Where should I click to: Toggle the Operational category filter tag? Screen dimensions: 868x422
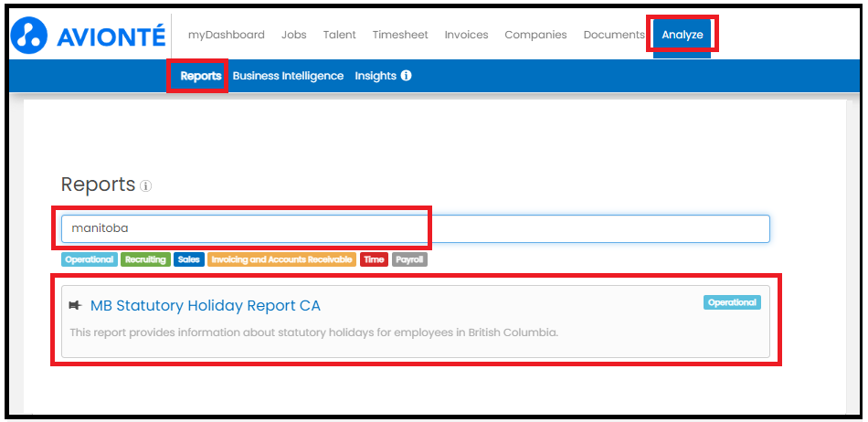click(90, 260)
